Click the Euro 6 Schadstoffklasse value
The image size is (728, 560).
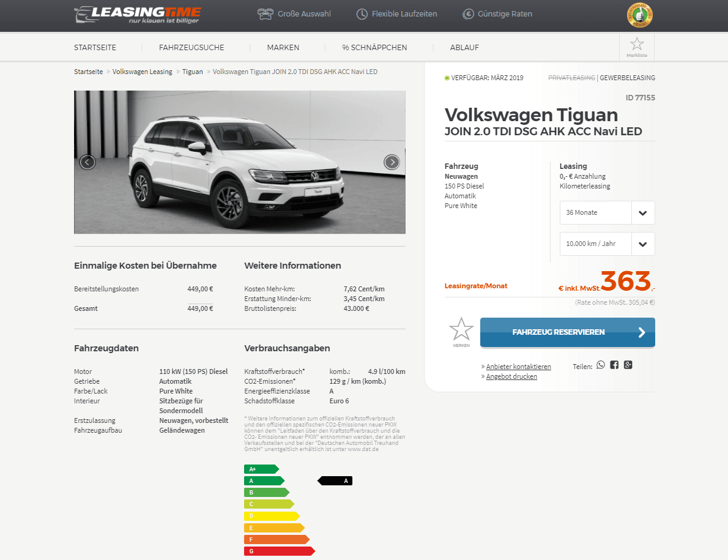click(339, 401)
